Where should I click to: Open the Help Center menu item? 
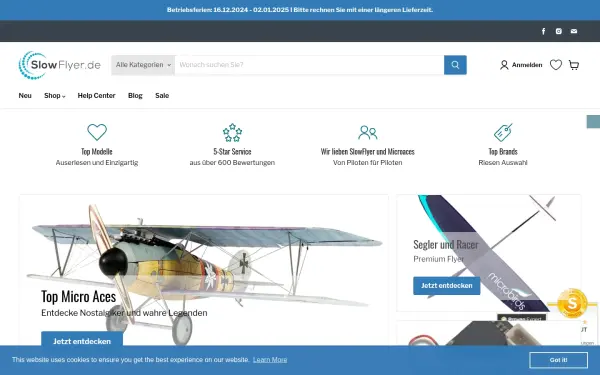pyautogui.click(x=96, y=96)
